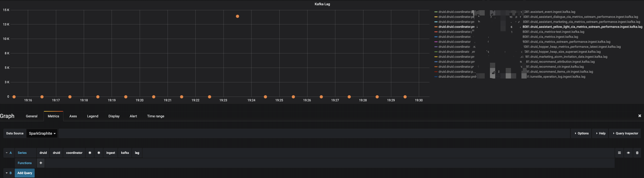
Task: Switch to Time range tab
Action: [156, 116]
